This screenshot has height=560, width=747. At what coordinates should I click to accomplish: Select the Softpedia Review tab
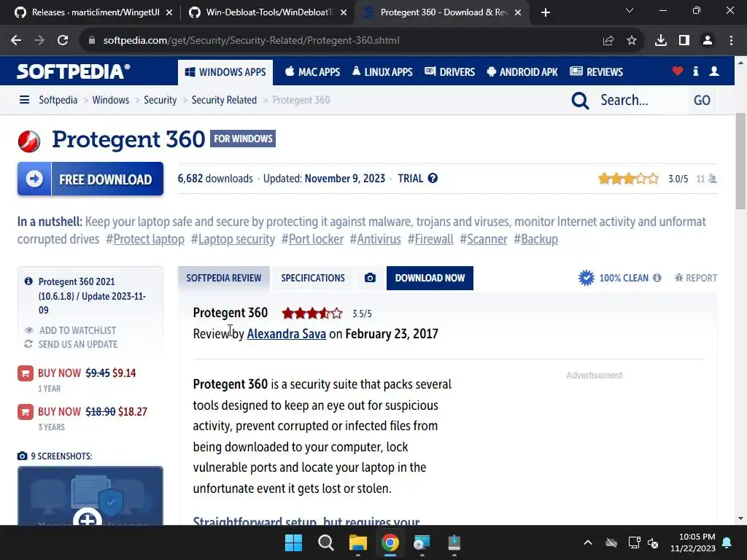pos(224,278)
